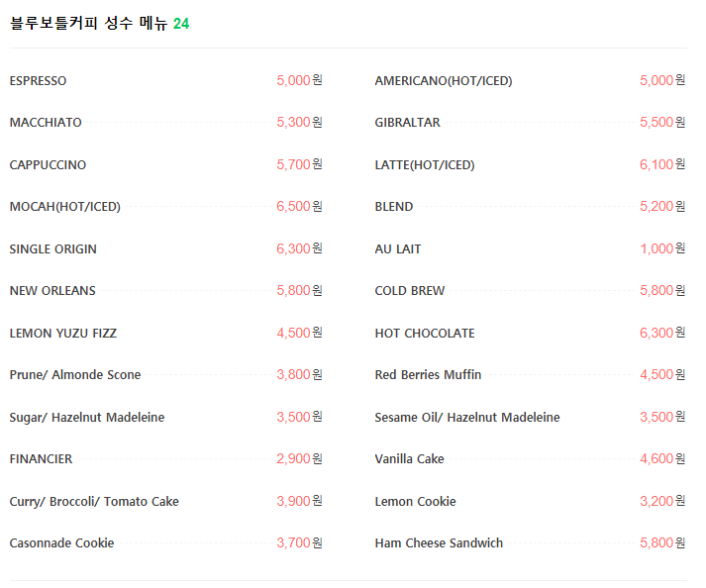Screen dimensions: 706x588
Task: Select the Sugar/ Hazelnut Madeleine item
Action: pyautogui.click(x=87, y=418)
